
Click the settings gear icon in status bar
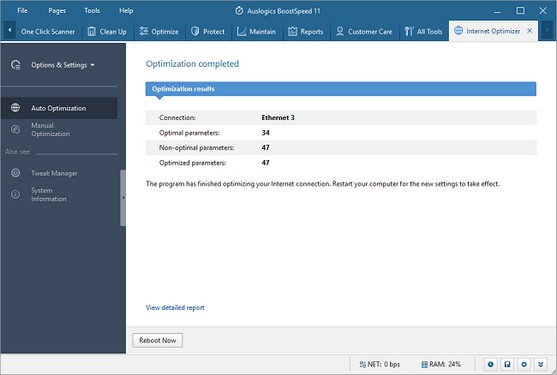click(524, 364)
